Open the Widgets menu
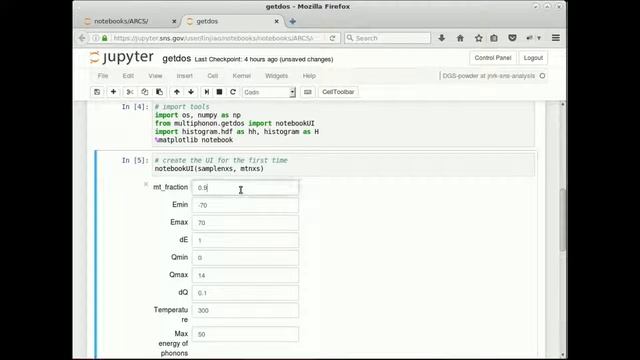Viewport: 640px width, 360px height. coord(276,76)
